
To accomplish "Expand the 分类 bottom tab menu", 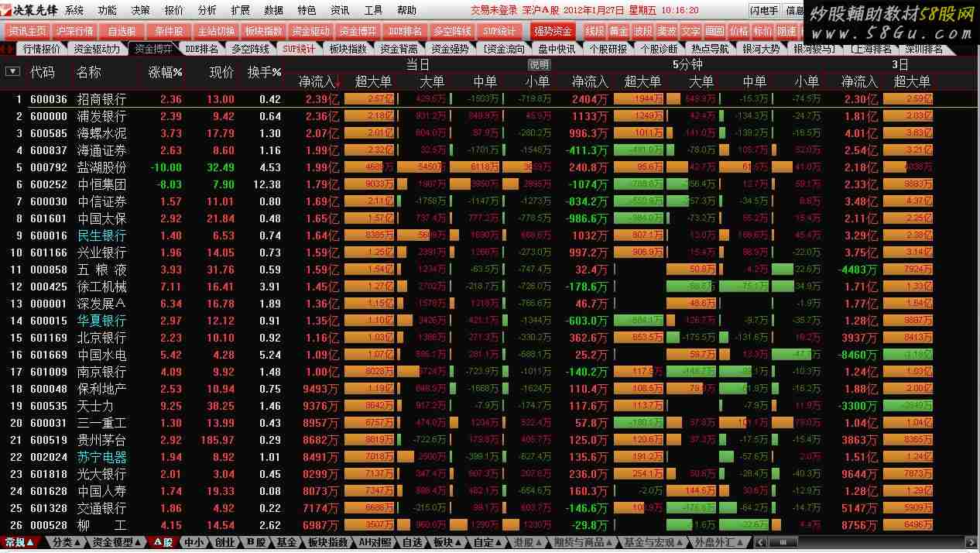I will tap(67, 543).
